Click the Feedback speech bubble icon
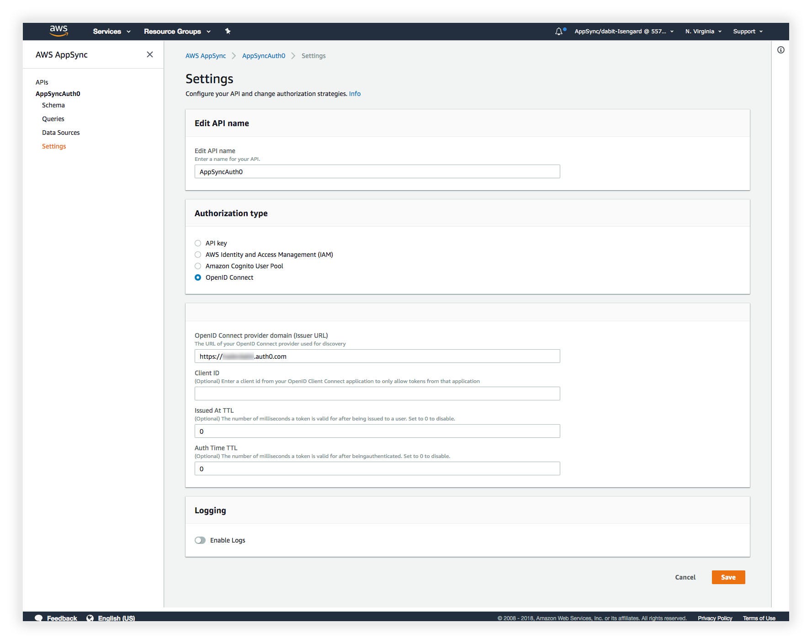Image resolution: width=812 pixels, height=644 pixels. (39, 618)
